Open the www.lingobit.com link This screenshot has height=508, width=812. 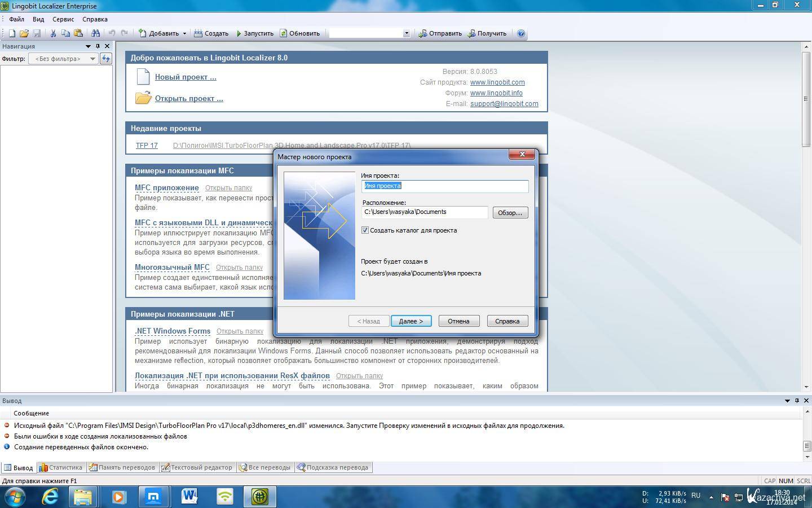tap(497, 82)
